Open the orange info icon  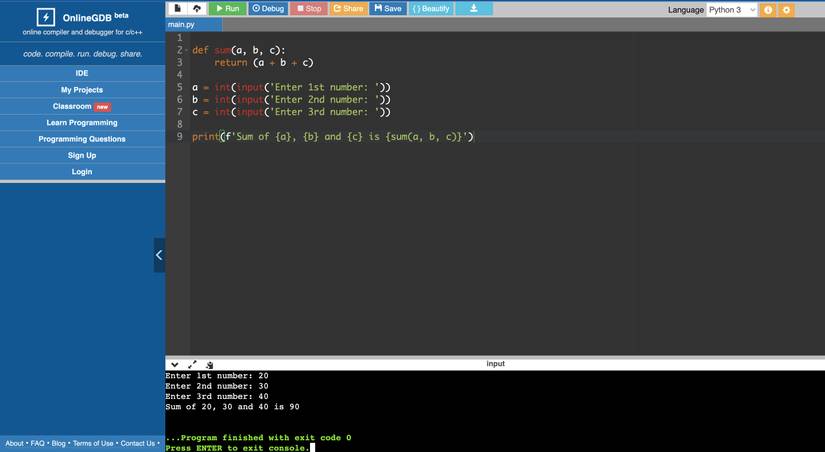point(768,9)
